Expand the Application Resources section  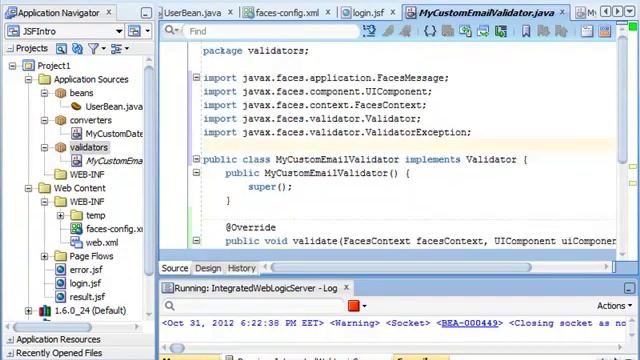pyautogui.click(x=11, y=340)
